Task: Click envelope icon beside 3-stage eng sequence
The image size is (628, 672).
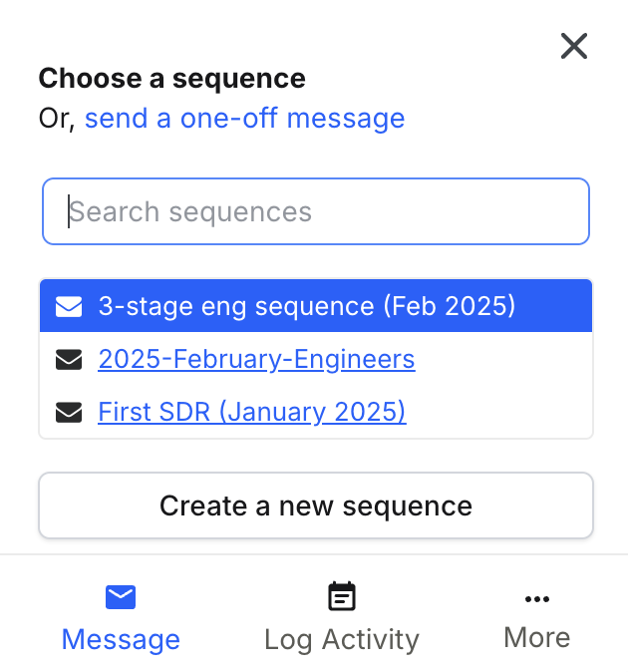Action: pos(69,306)
